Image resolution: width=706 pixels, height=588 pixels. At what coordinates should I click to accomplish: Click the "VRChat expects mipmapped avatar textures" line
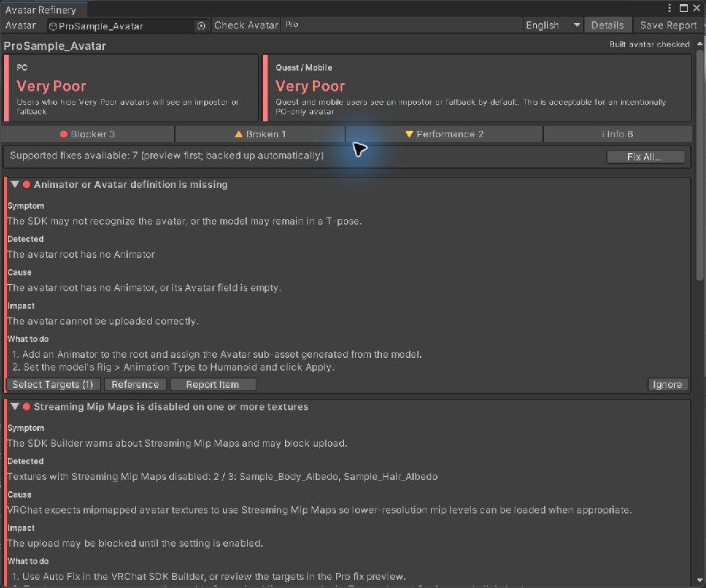(x=320, y=510)
